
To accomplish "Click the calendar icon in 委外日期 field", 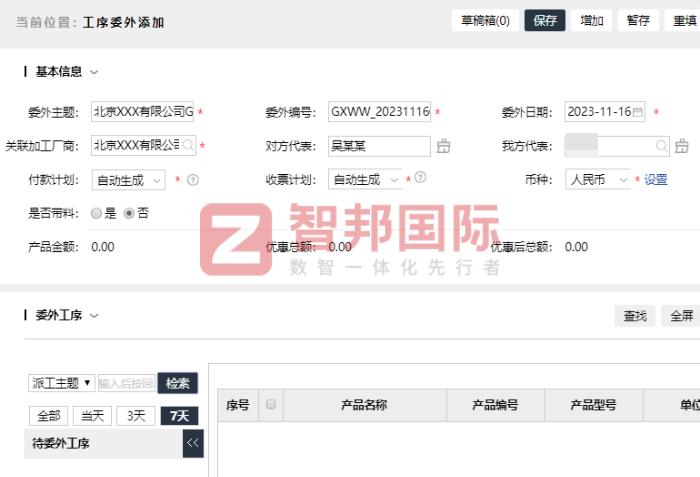I will point(638,112).
